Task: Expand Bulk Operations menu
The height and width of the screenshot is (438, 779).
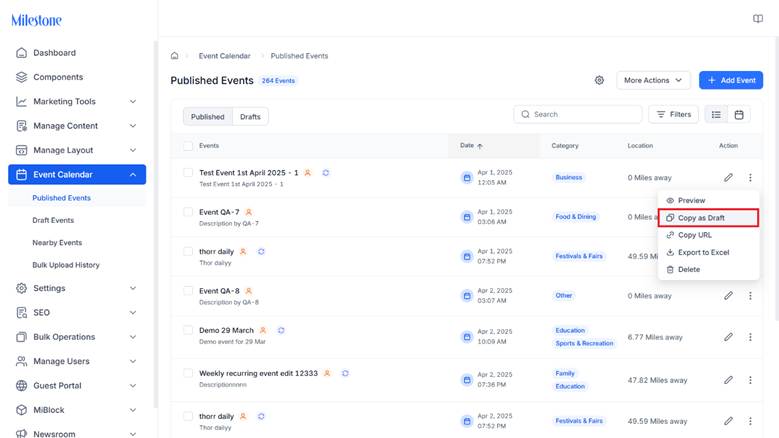Action: point(77,337)
